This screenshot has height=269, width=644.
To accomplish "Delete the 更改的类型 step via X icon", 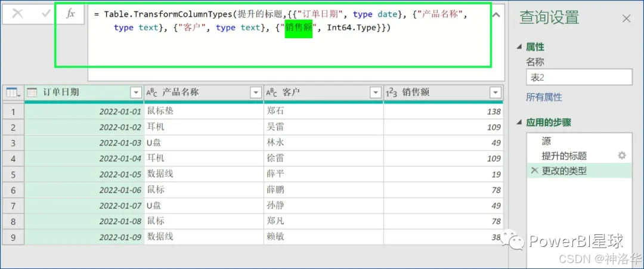I will [534, 171].
